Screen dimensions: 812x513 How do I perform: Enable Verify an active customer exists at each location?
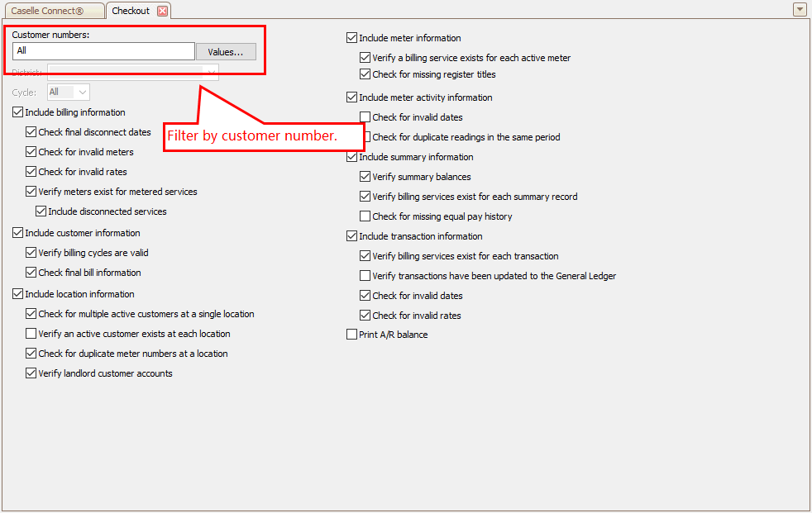click(31, 334)
